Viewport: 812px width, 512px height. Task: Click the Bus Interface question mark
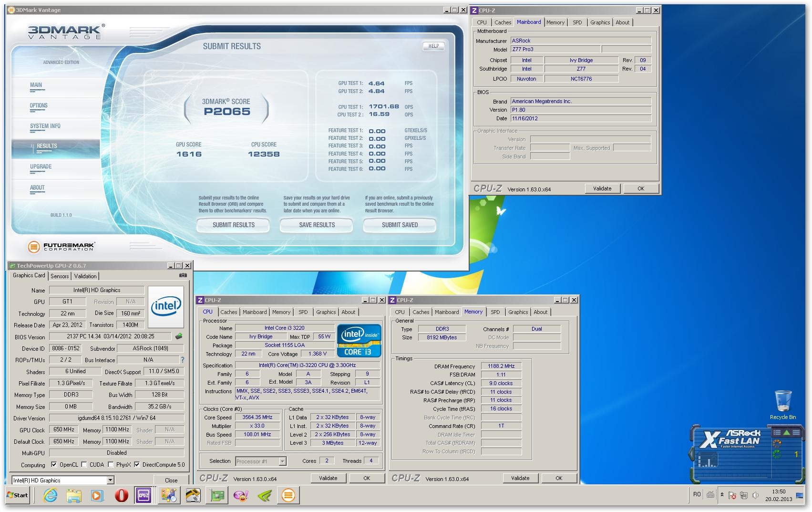pos(182,360)
